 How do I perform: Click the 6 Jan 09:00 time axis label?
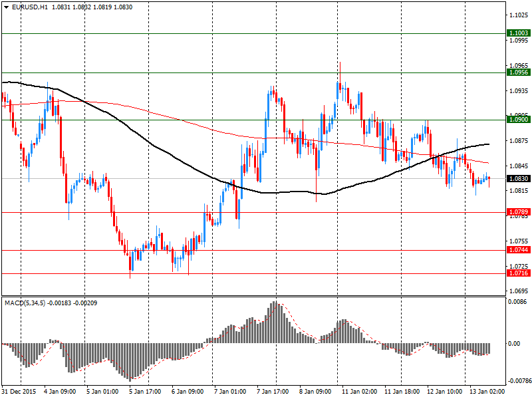pyautogui.click(x=188, y=392)
